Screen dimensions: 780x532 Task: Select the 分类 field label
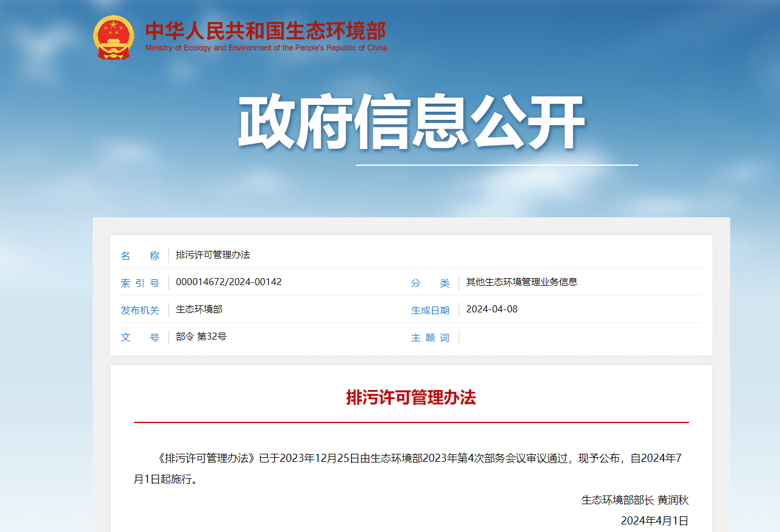pos(431,283)
